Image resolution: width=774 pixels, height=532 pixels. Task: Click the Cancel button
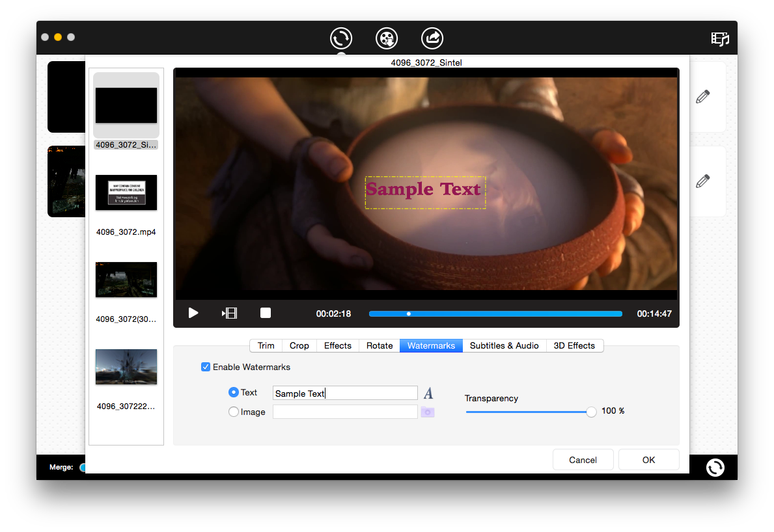(x=583, y=460)
